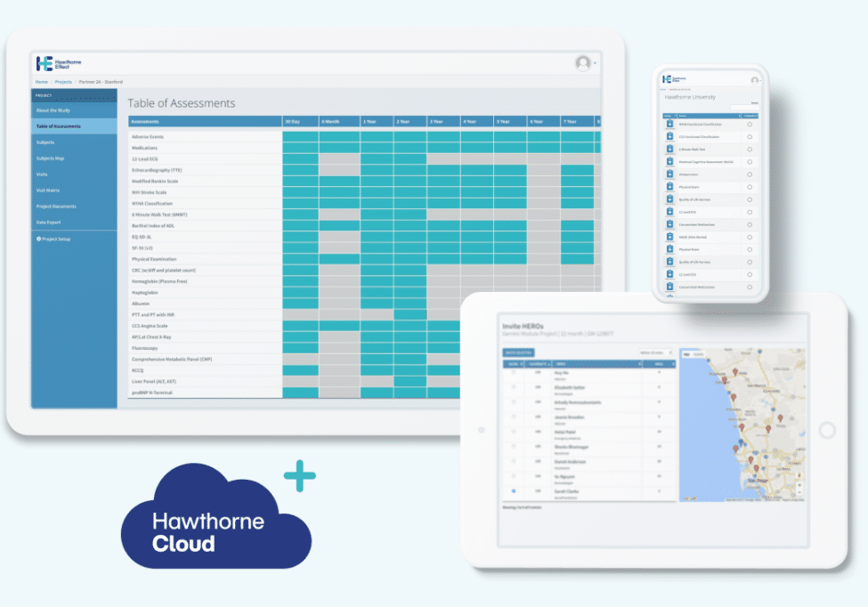868x607 pixels.
Task: Click the Home breadcrumb on the phone
Action: click(664, 89)
